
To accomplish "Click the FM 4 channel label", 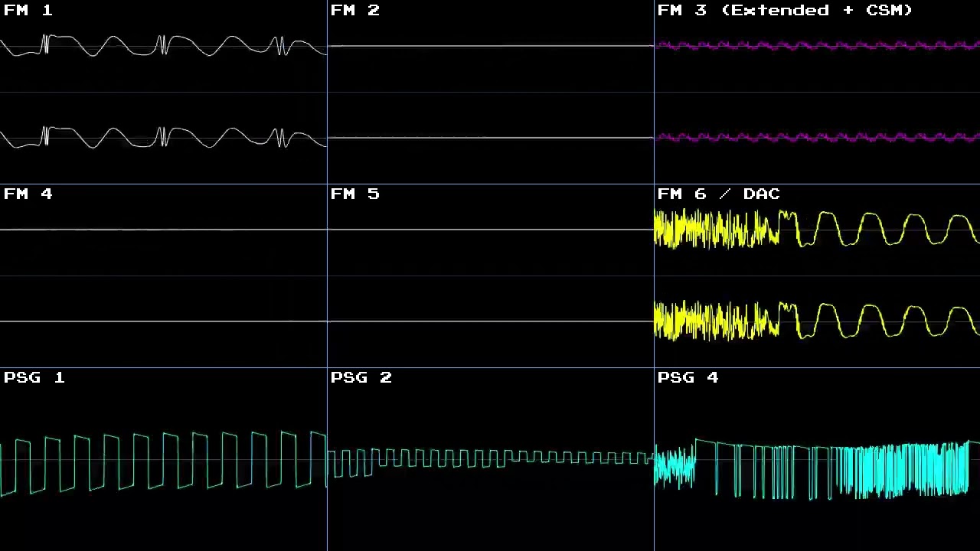I will tap(28, 194).
